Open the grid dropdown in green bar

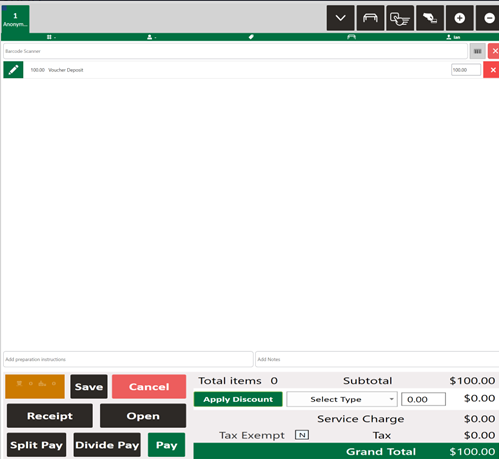pos(51,37)
